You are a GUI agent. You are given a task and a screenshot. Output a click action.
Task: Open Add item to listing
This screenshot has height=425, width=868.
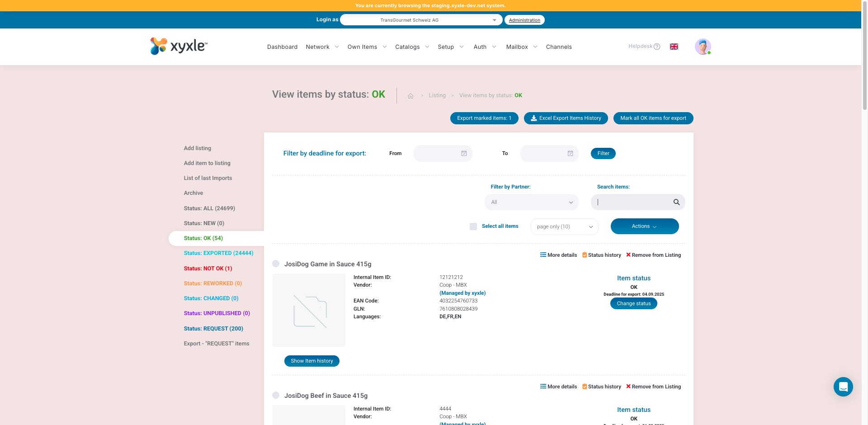point(207,163)
